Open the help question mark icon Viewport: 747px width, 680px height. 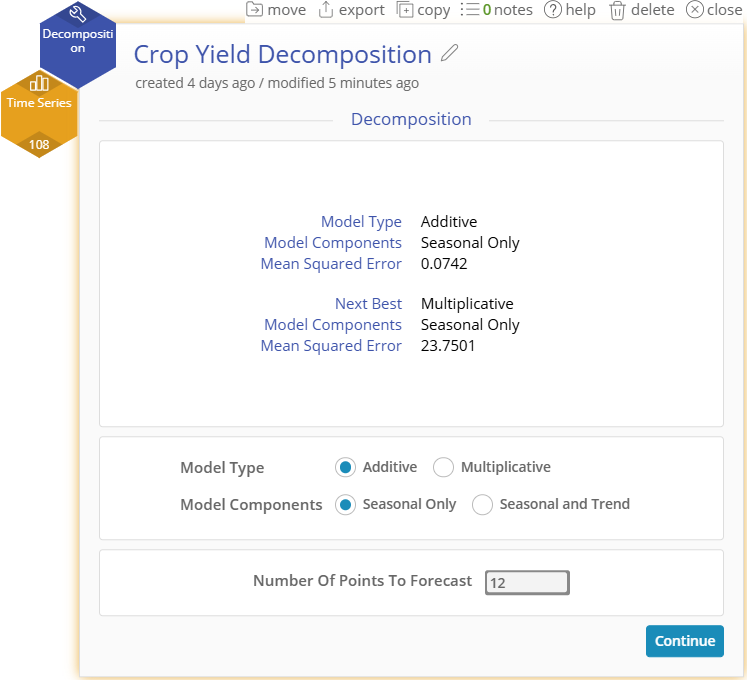pyautogui.click(x=553, y=10)
